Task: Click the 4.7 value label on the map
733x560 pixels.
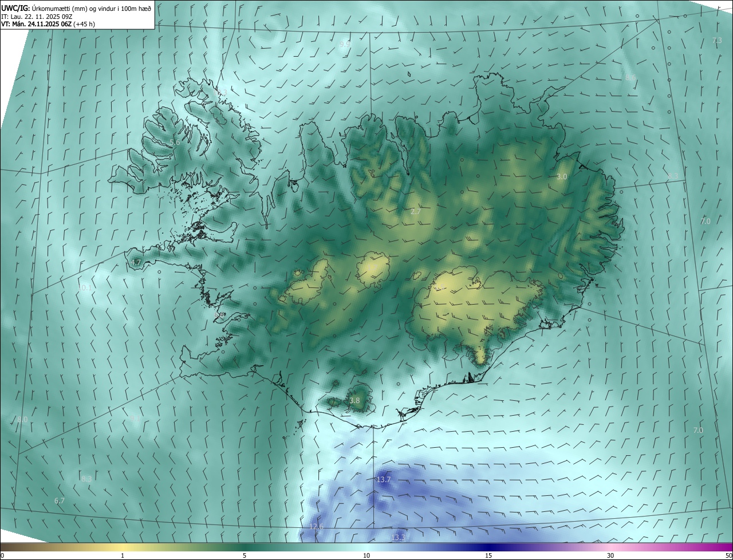Action: [x=136, y=263]
